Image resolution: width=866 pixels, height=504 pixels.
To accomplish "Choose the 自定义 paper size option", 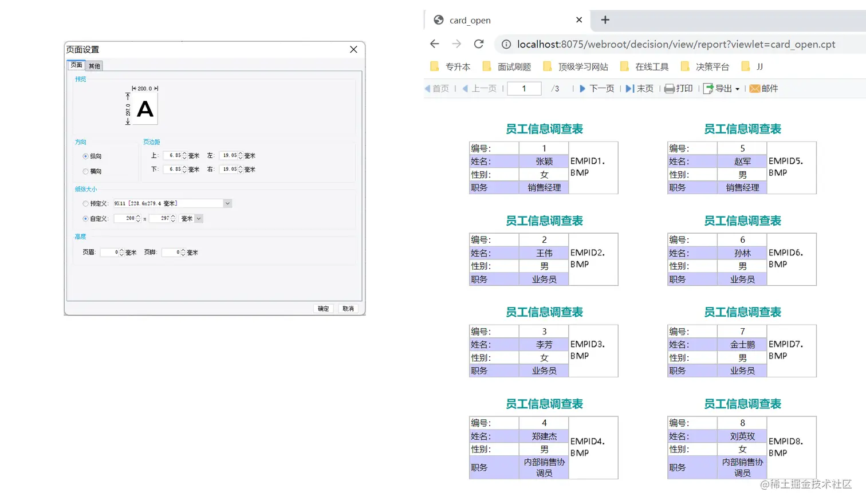I will (95, 218).
